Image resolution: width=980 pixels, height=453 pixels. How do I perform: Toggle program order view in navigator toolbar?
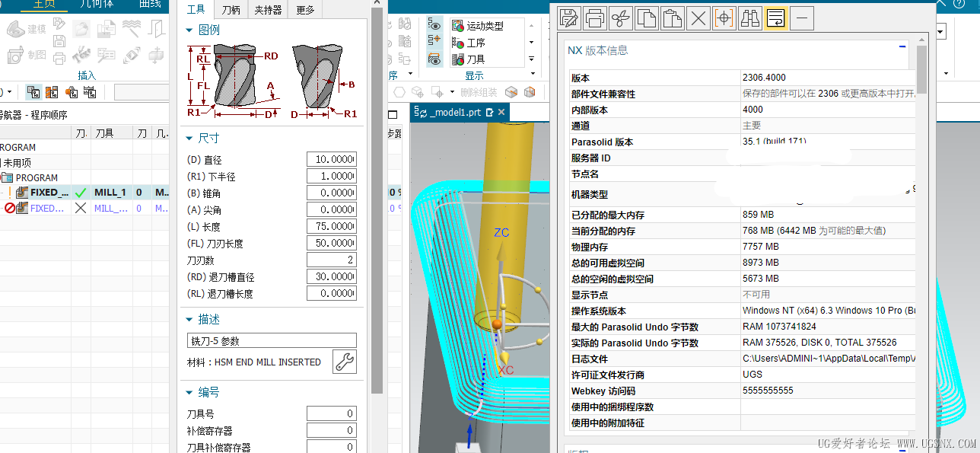33,92
